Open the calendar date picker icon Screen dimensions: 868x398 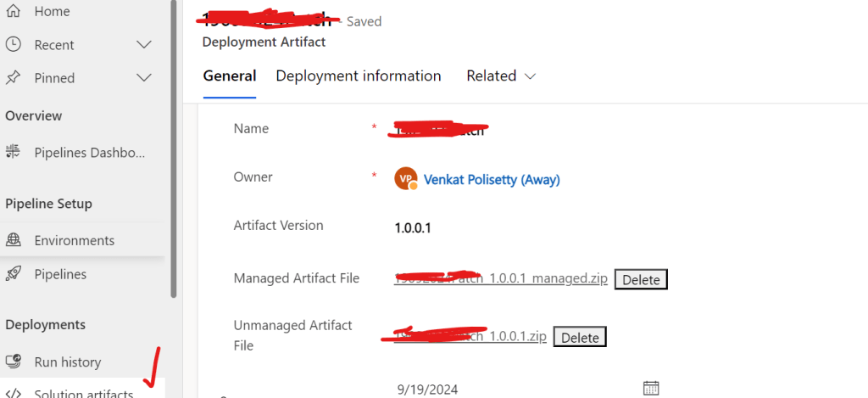click(651, 389)
